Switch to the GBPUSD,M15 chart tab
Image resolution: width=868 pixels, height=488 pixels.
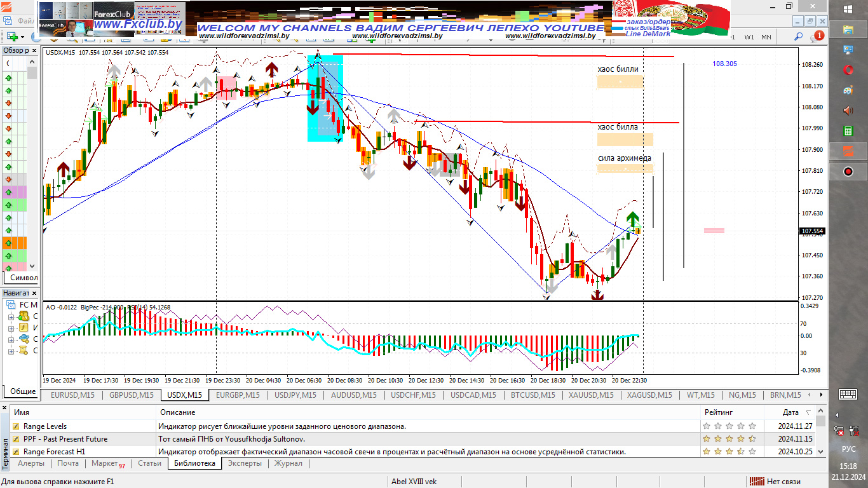coord(131,395)
